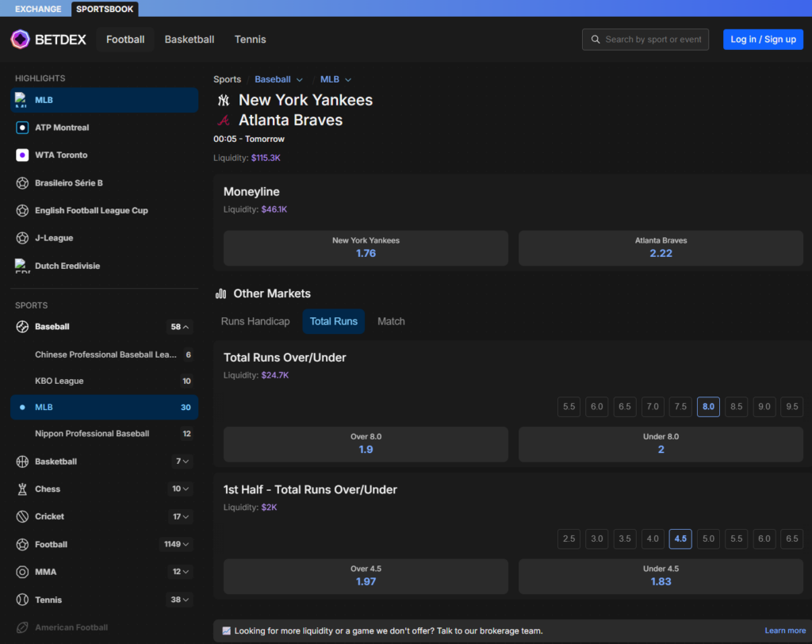
Task: Click the MMA icon in Sports list
Action: click(x=22, y=572)
